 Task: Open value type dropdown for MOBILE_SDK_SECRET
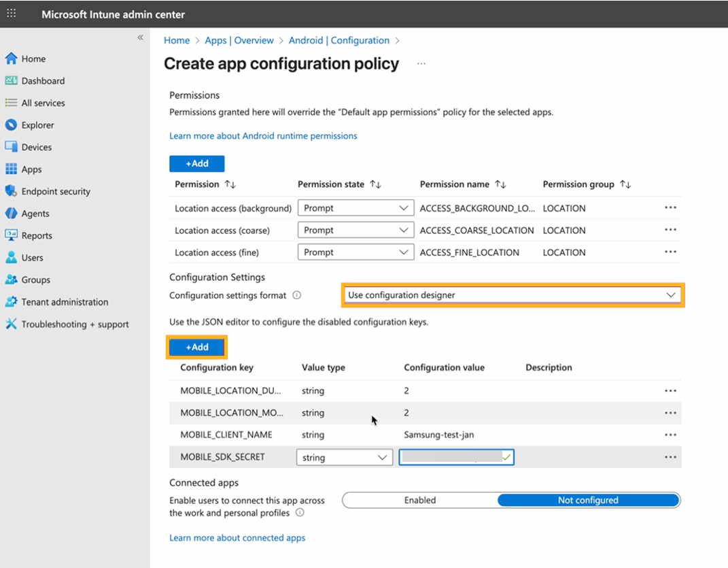(344, 458)
